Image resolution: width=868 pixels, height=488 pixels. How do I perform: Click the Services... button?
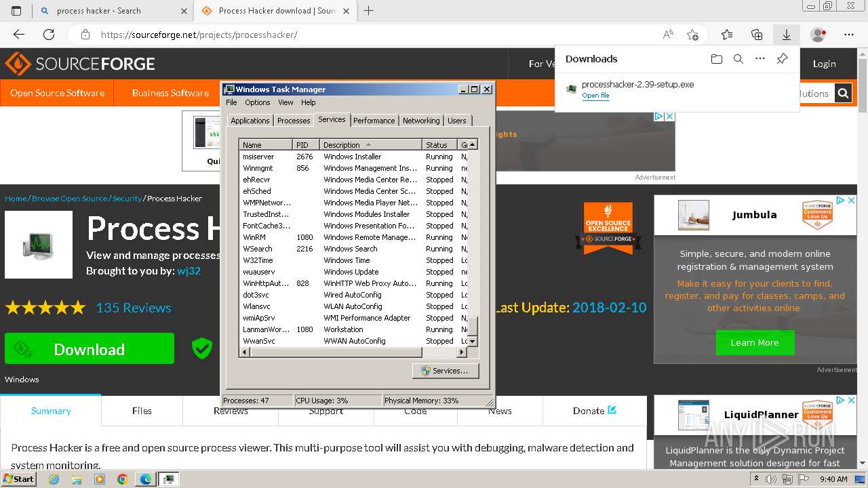[445, 371]
